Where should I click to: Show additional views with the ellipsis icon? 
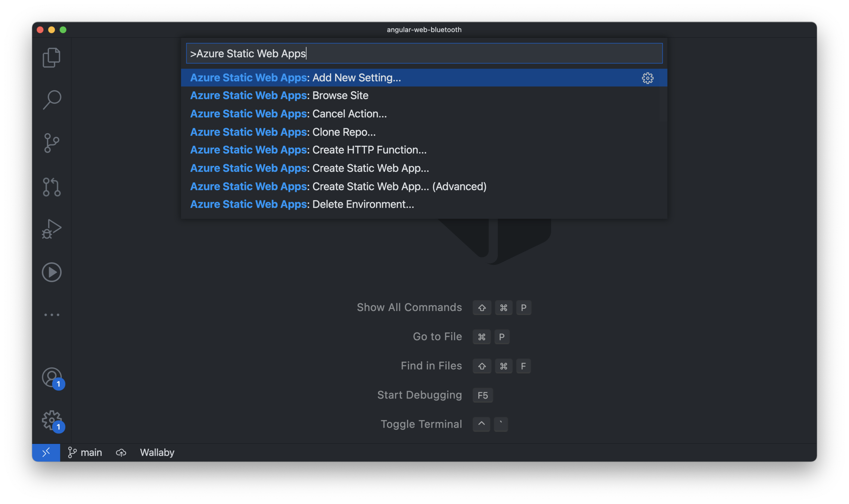pos(52,315)
